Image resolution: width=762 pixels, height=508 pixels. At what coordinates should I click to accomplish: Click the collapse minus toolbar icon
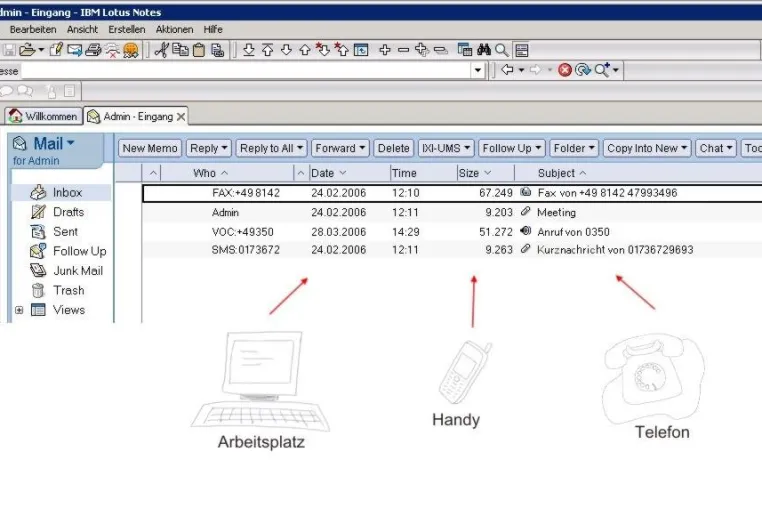point(403,50)
